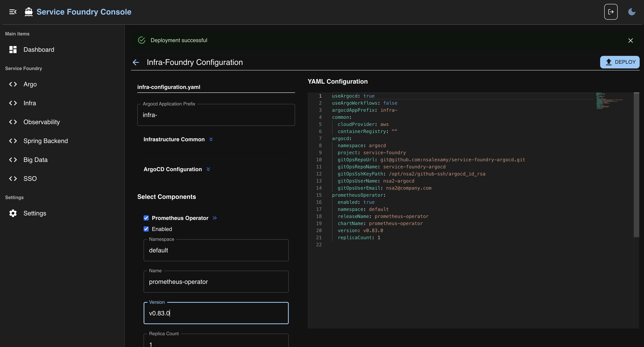This screenshot has height=347, width=644.
Task: Expand Infrastructure Common section
Action: point(211,139)
